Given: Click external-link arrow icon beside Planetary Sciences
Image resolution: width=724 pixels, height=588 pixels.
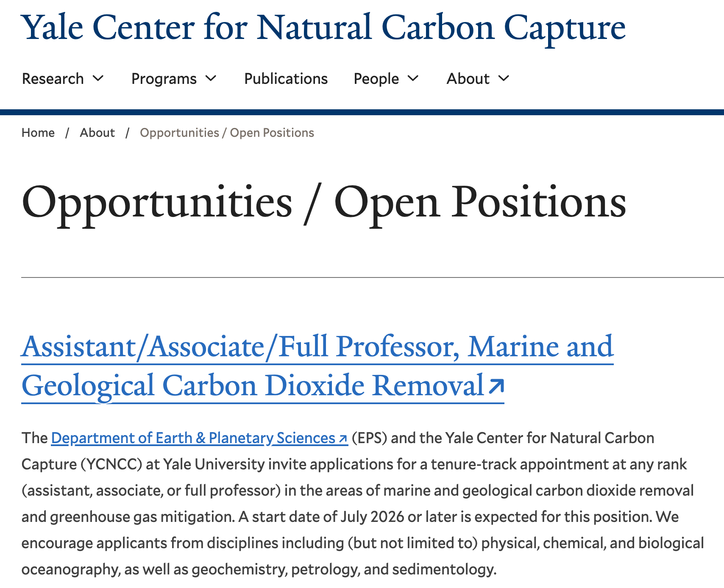Looking at the screenshot, I should tap(343, 439).
